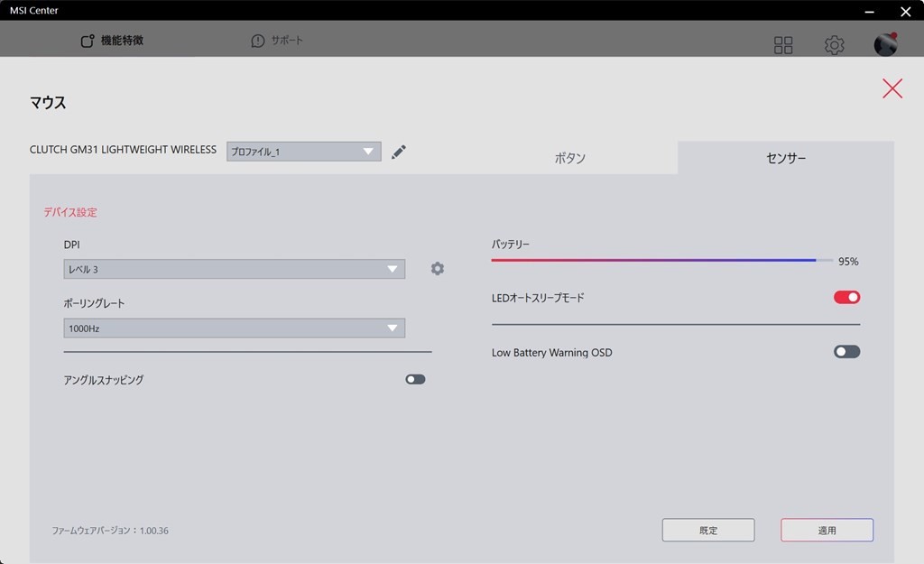Click the 適用 apply button
Viewport: 924px width, 564px height.
click(827, 531)
